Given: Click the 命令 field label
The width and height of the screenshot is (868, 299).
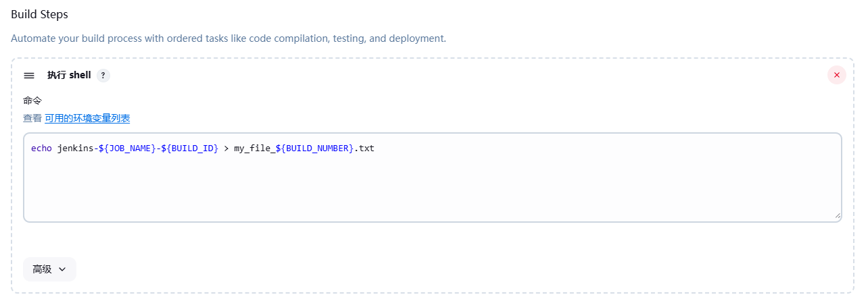Looking at the screenshot, I should click(x=32, y=101).
